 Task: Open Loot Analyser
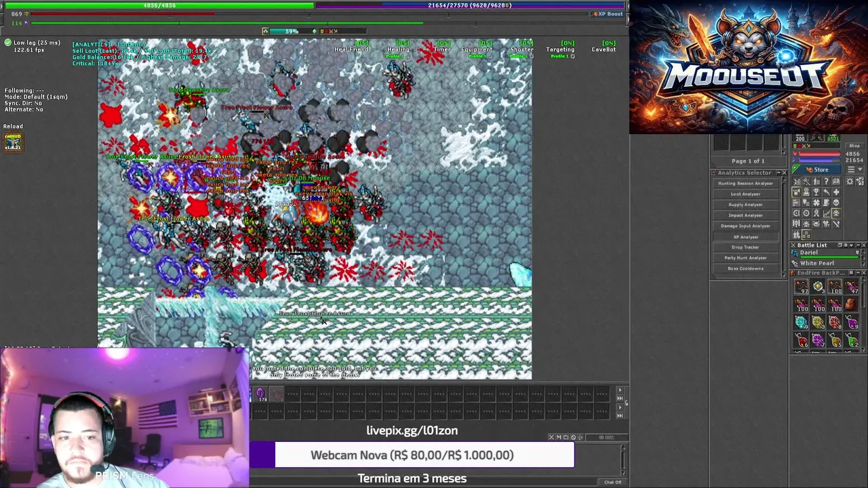(745, 194)
